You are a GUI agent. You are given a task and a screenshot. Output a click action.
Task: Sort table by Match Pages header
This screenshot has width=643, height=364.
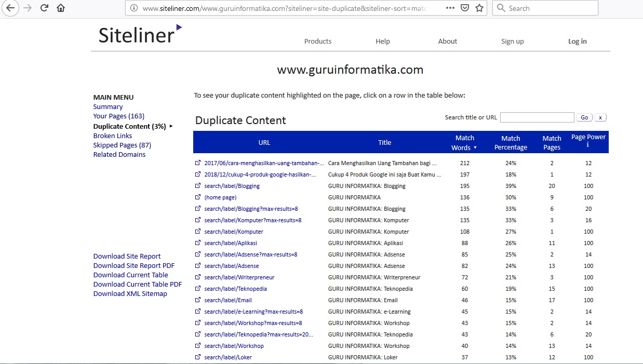click(552, 143)
